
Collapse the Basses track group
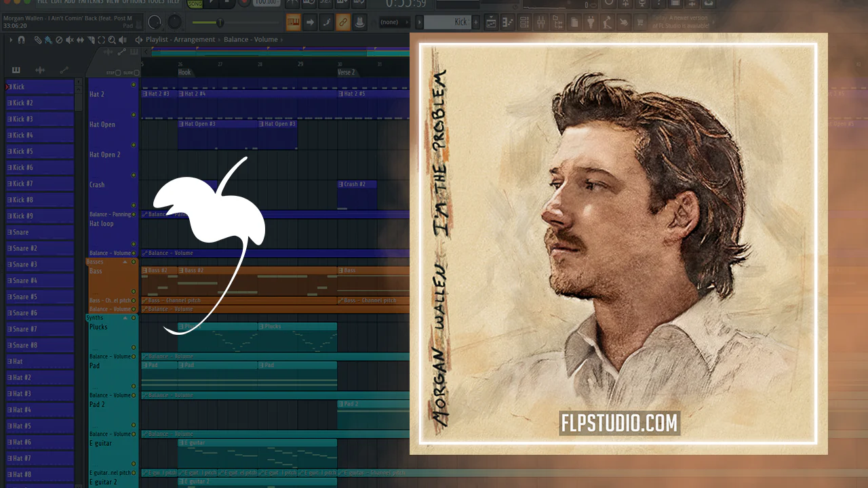pos(125,262)
